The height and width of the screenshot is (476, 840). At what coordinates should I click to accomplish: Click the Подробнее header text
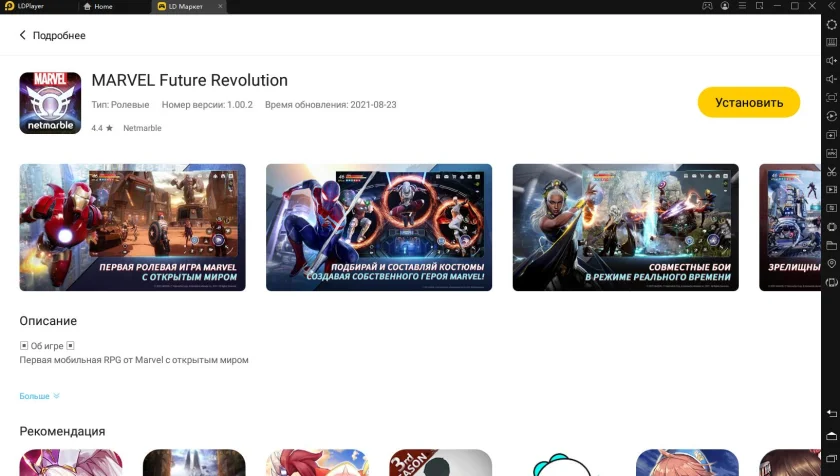[59, 35]
